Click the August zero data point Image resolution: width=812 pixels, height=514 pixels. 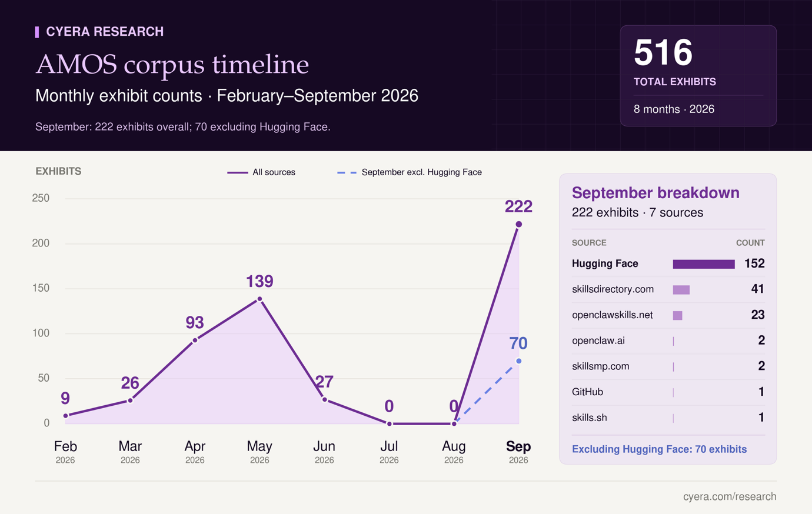pos(454,423)
